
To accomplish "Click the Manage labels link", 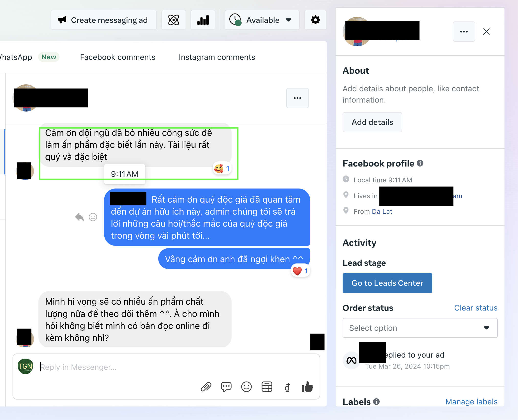I will (471, 402).
